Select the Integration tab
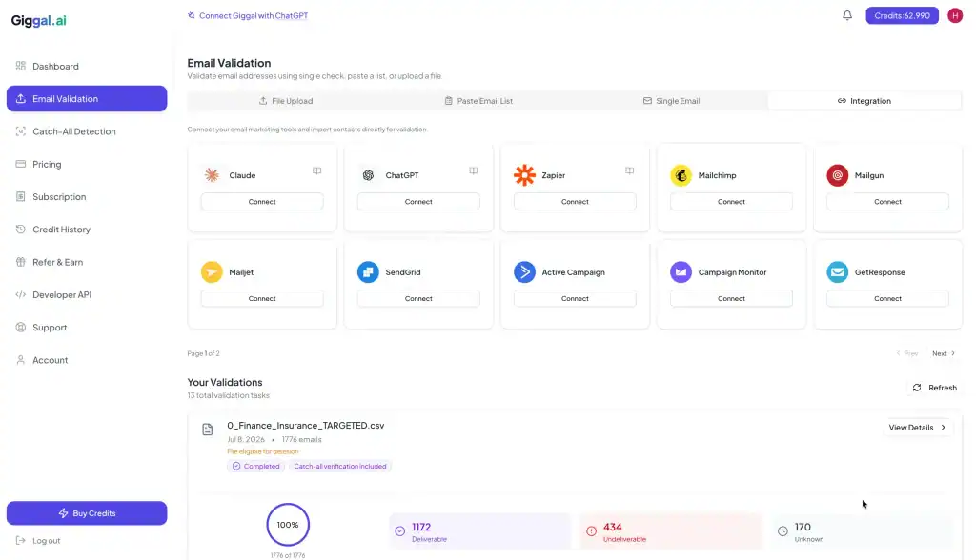 tap(864, 101)
